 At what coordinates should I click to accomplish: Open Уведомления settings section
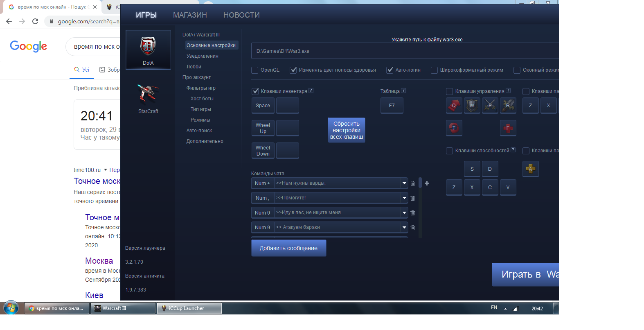click(x=203, y=56)
